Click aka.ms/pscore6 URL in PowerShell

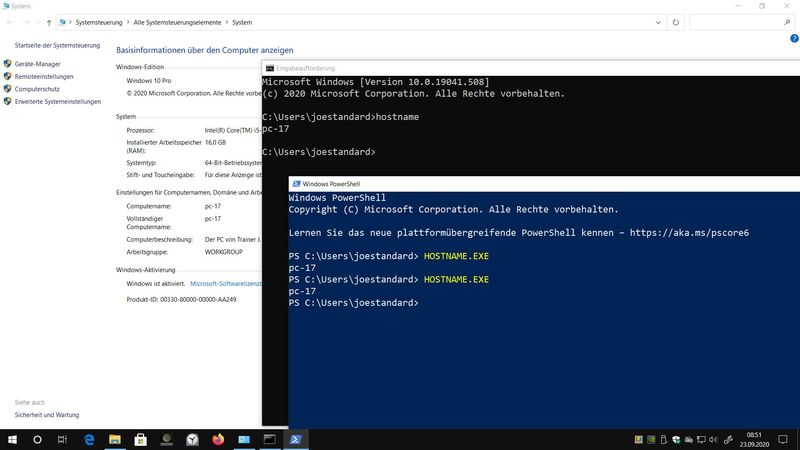tap(689, 233)
